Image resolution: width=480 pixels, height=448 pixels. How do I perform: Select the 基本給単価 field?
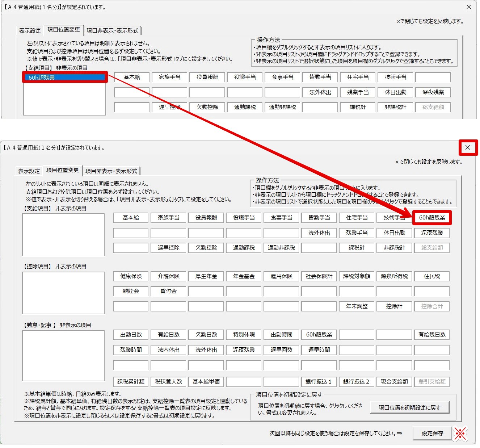tap(206, 382)
